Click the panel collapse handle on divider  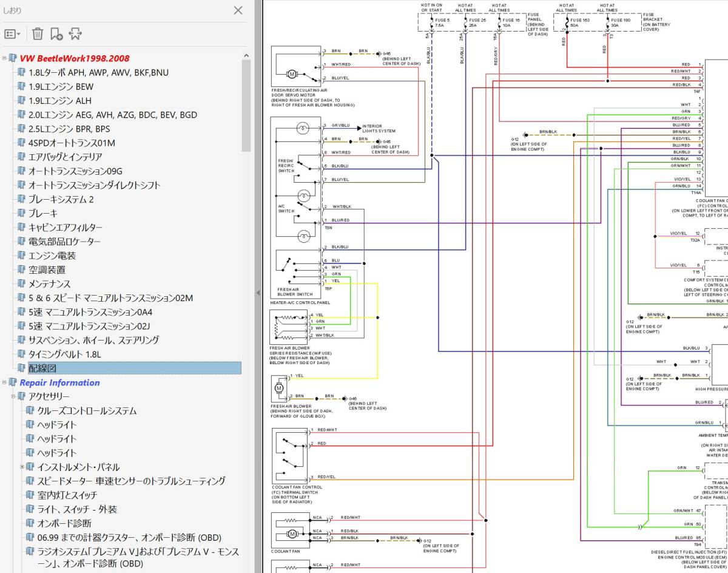[258, 293]
